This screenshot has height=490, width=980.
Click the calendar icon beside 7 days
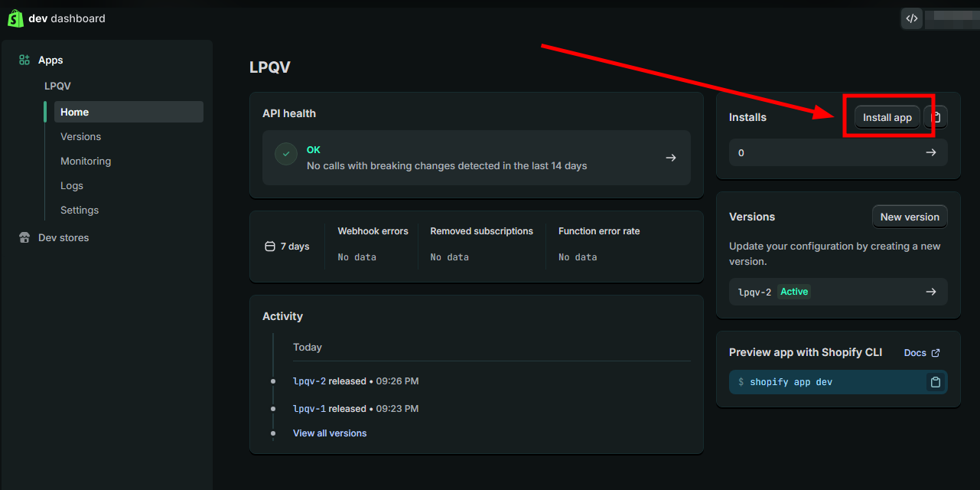[269, 247]
